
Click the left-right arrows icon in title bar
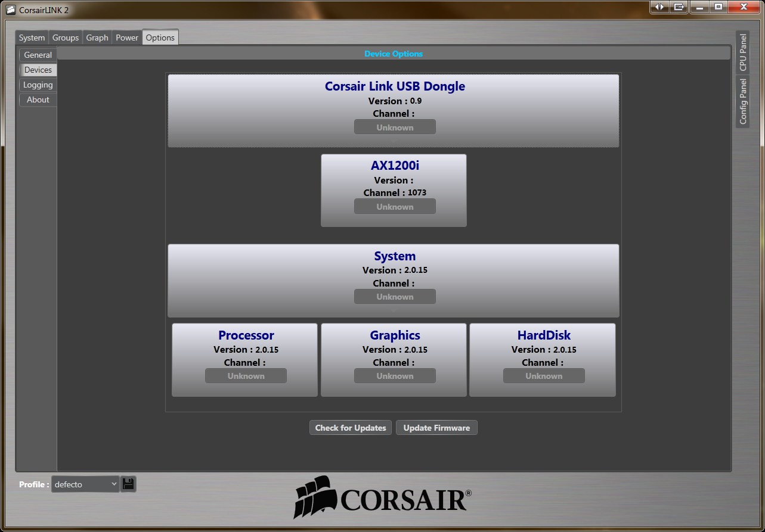[x=659, y=7]
